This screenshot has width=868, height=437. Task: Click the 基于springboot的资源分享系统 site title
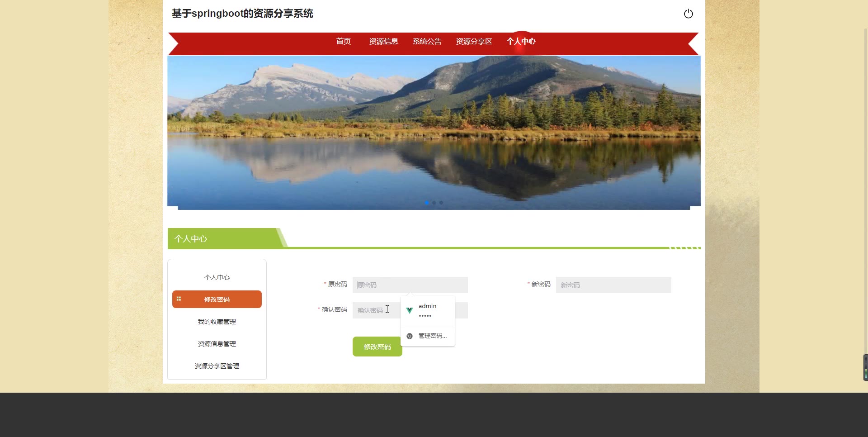point(242,14)
